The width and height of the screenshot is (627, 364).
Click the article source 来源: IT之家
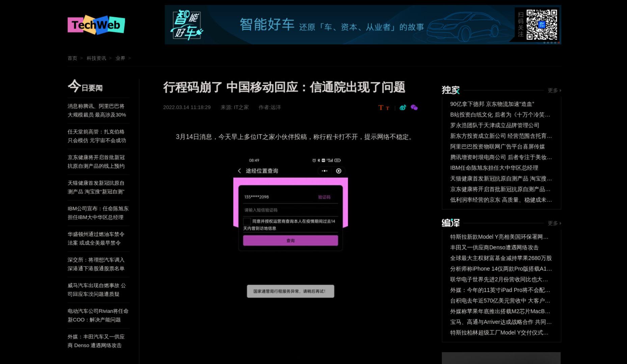point(235,107)
